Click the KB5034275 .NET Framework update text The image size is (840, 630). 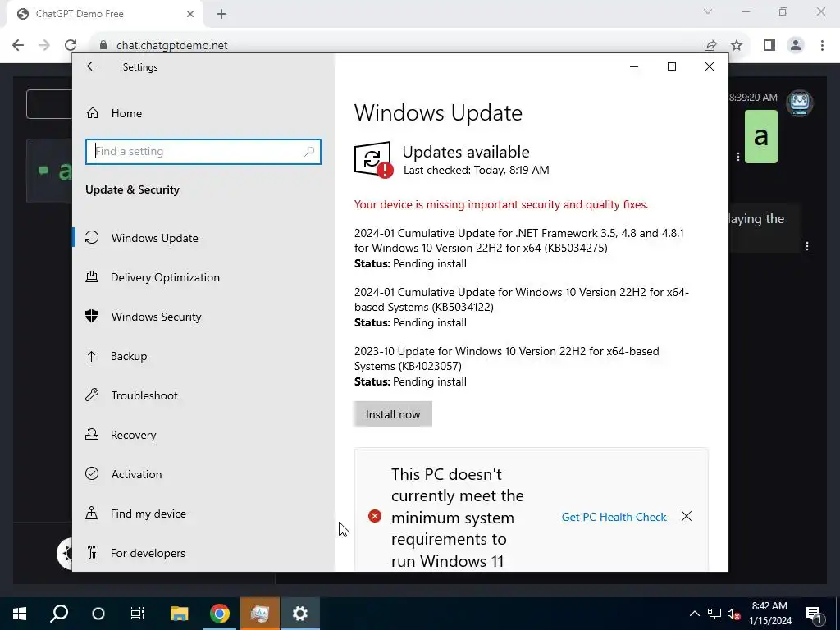click(518, 240)
